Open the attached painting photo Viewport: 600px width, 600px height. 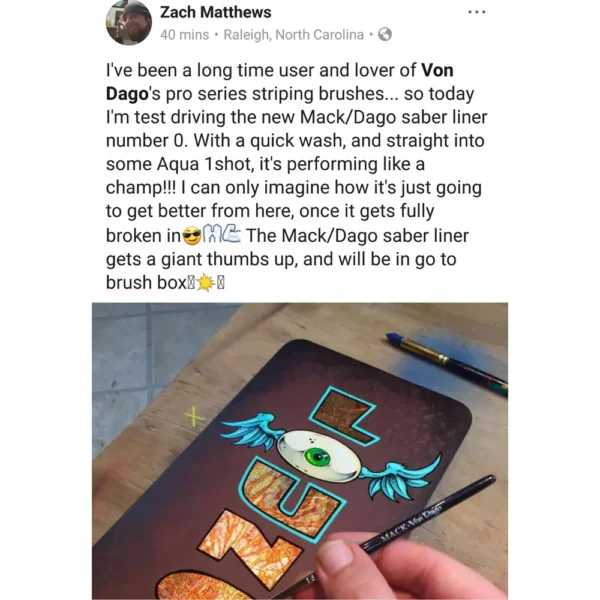tap(300, 451)
